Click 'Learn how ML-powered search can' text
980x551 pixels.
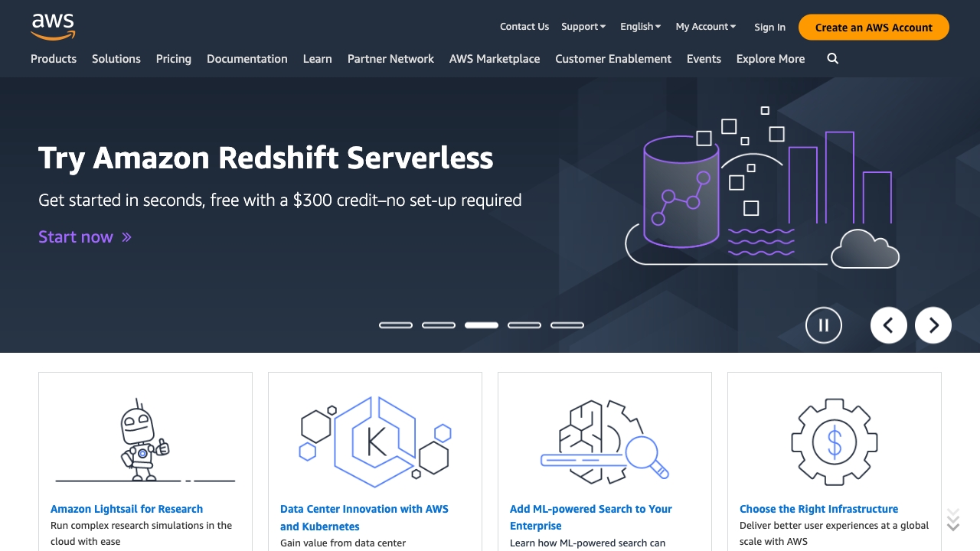coord(587,543)
